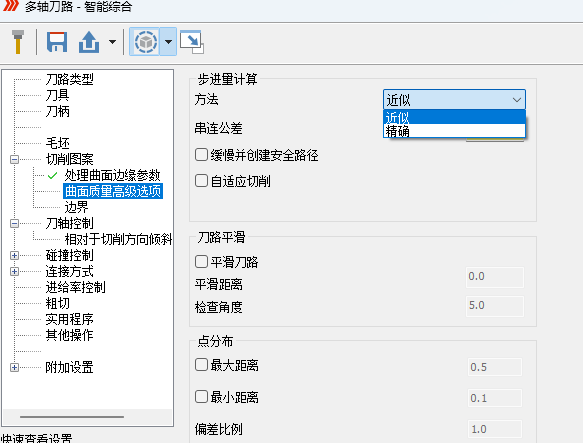
Task: Expand the 连接方式 tree node
Action: 15,272
